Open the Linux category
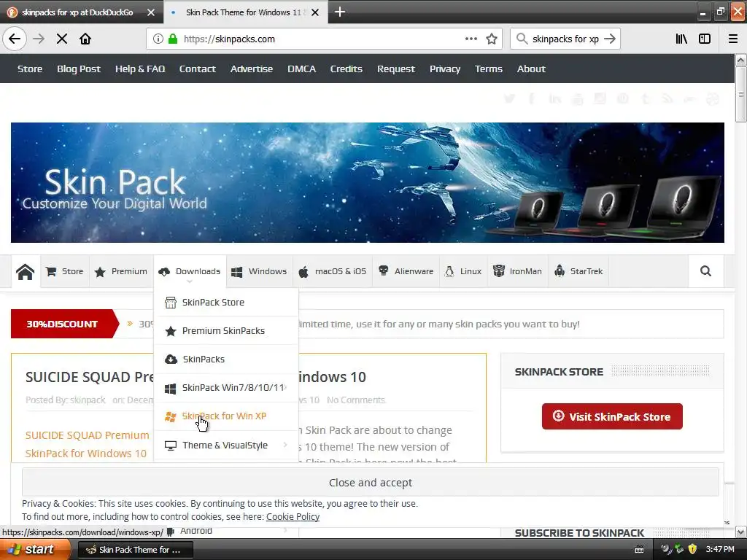Screen dimensions: 747x560 point(463,271)
